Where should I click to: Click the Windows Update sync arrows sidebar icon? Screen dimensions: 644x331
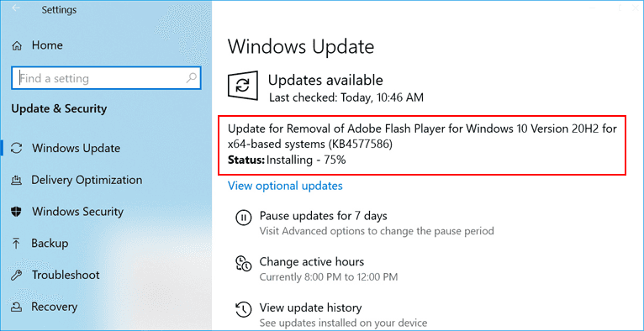(17, 148)
